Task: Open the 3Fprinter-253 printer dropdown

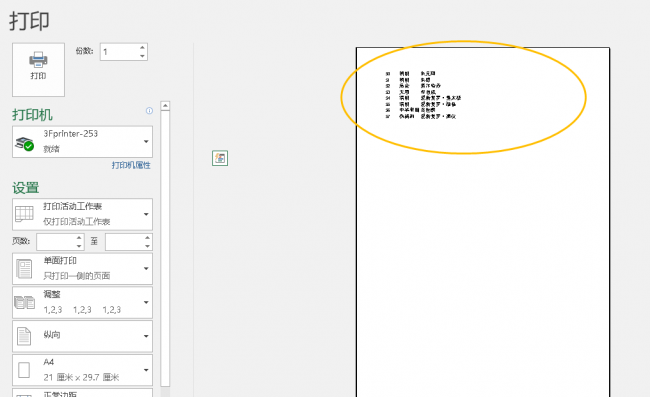Action: tap(82, 142)
